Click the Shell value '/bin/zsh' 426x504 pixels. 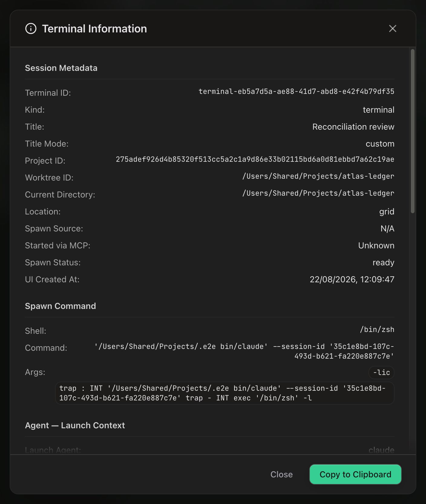[x=377, y=330]
